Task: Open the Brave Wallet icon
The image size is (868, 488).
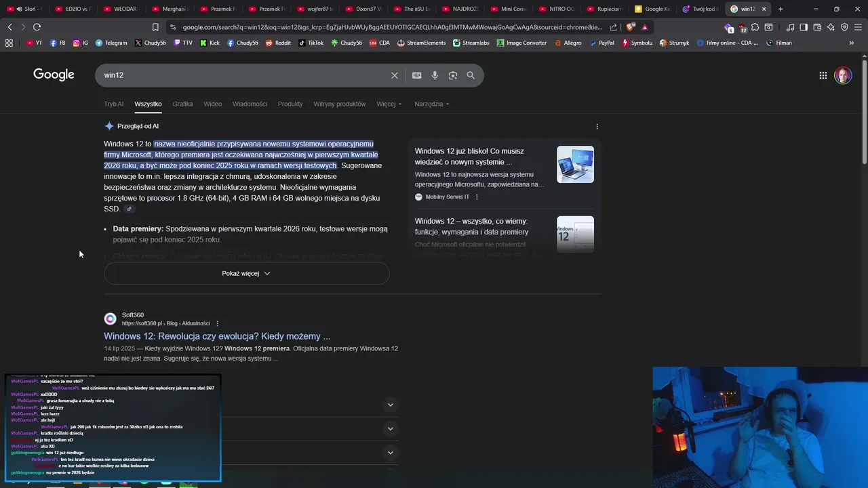Action: pyautogui.click(x=817, y=27)
